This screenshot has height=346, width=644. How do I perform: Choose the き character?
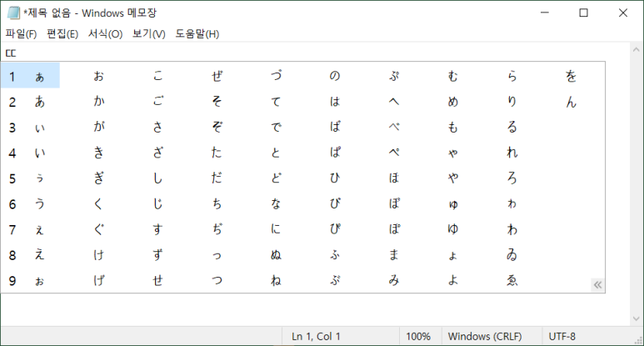pyautogui.click(x=98, y=153)
